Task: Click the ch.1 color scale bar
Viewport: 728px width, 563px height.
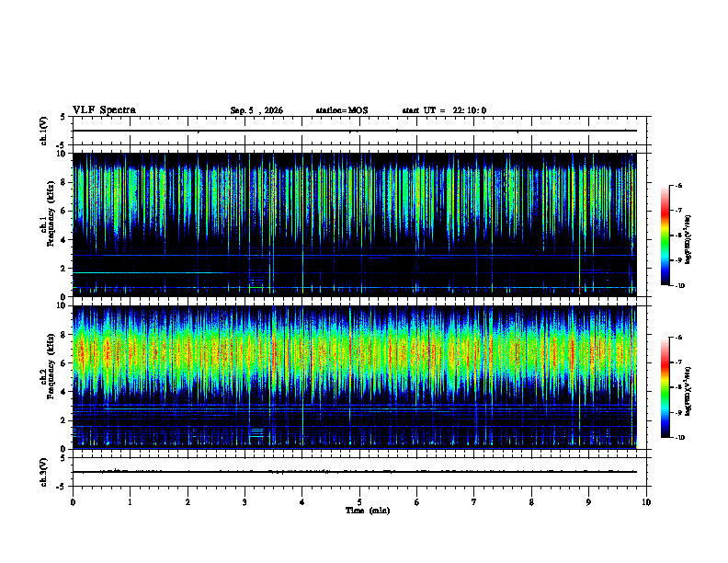Action: 665,236
